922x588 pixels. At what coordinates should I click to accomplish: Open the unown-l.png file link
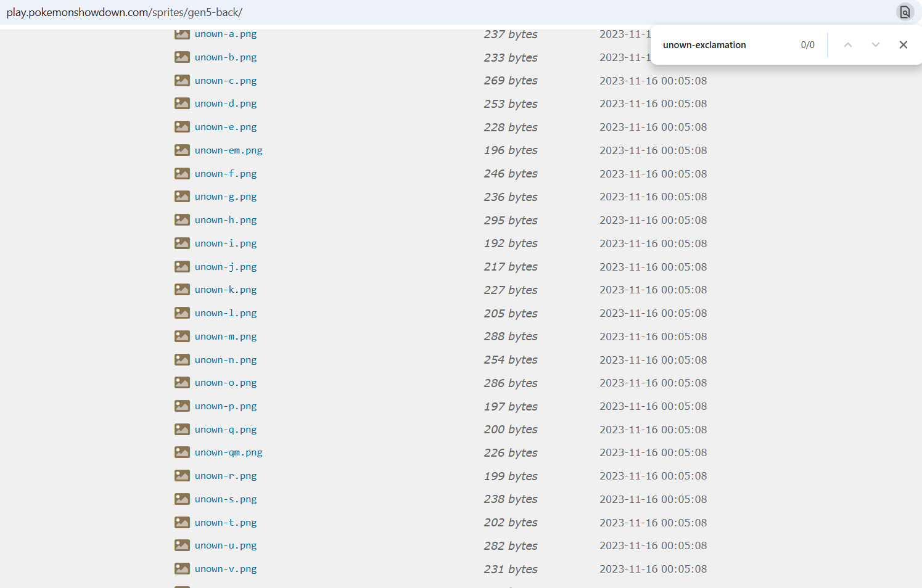tap(226, 313)
